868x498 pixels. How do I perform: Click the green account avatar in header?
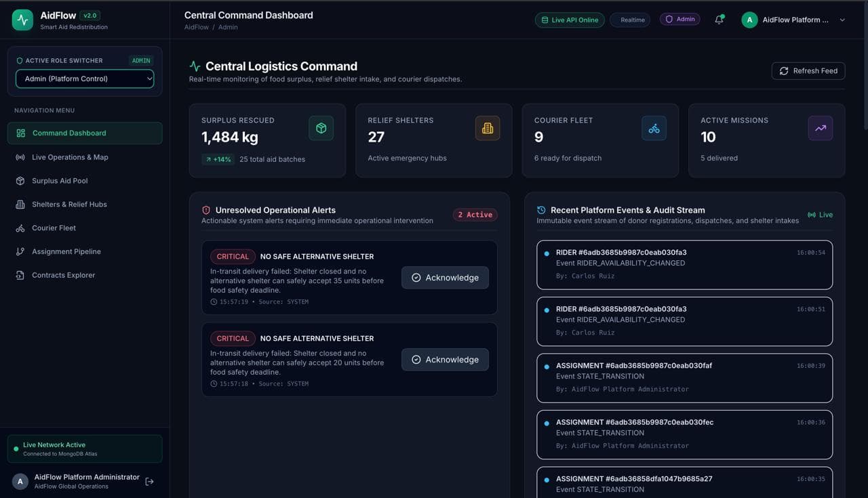[x=749, y=20]
